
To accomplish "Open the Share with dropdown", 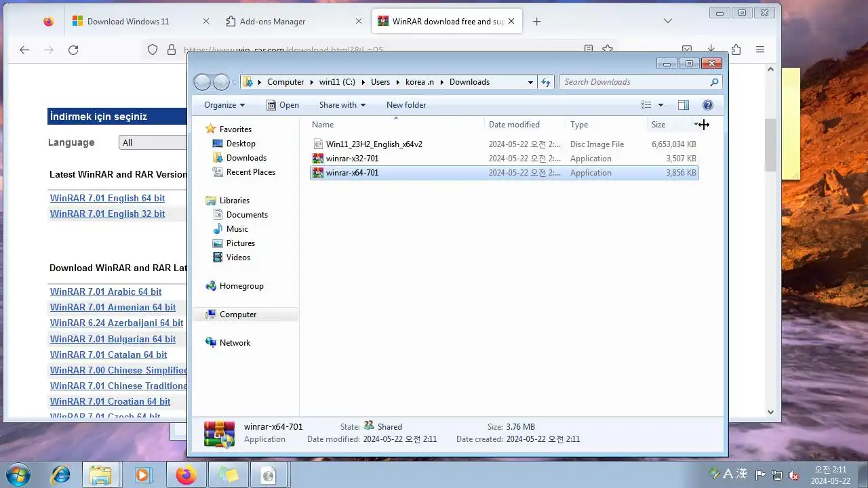I will click(342, 105).
